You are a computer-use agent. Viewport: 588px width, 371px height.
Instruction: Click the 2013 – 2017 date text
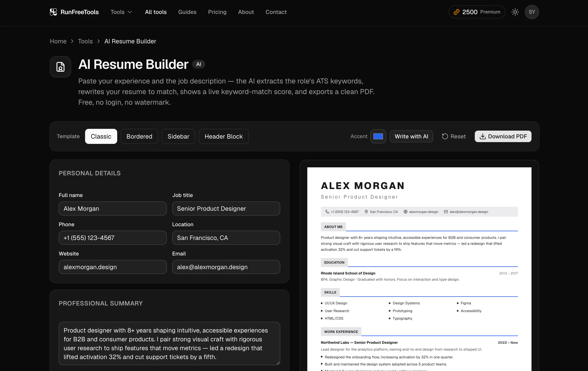tap(508, 273)
